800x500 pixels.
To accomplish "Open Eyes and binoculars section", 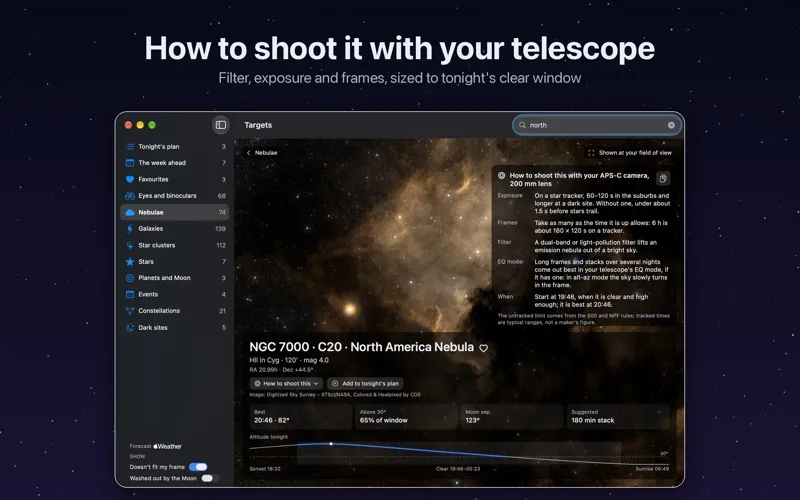I will tap(175, 196).
